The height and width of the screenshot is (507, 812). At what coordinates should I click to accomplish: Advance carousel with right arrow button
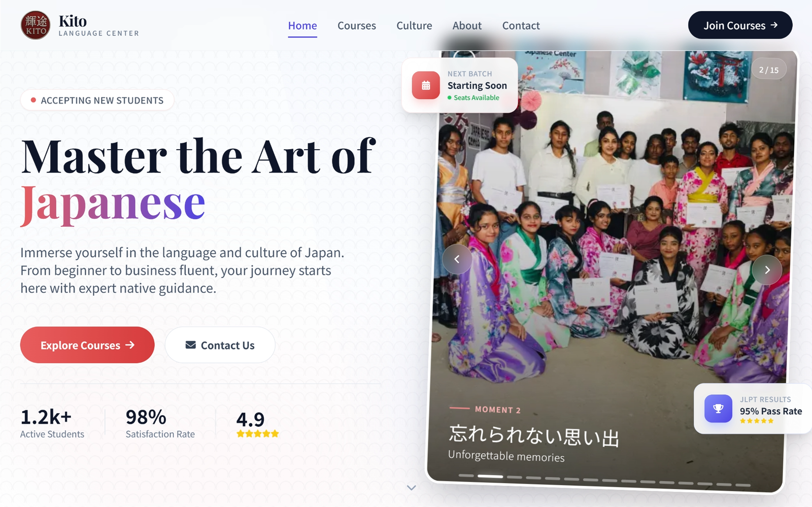point(767,270)
